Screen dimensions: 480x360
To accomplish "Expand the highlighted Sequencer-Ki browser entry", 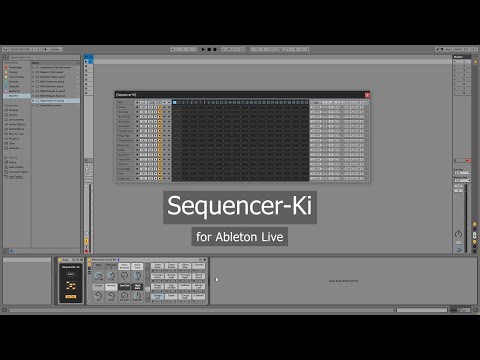I will pyautogui.click(x=33, y=100).
